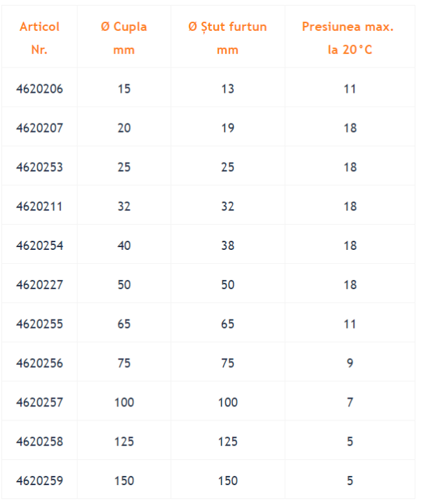The width and height of the screenshot is (421, 504).
Task: Click article number 4620254
Action: click(39, 246)
